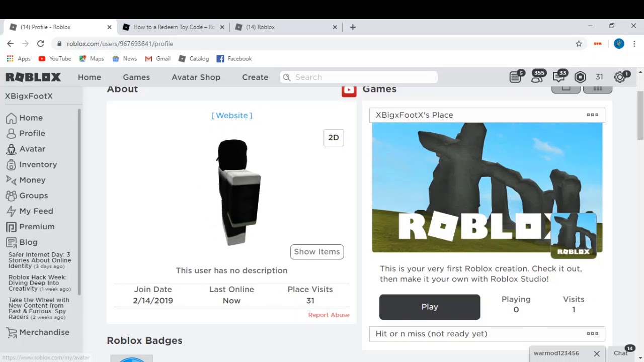
Task: Open the Apps bookmarks grid
Action: click(x=19, y=59)
